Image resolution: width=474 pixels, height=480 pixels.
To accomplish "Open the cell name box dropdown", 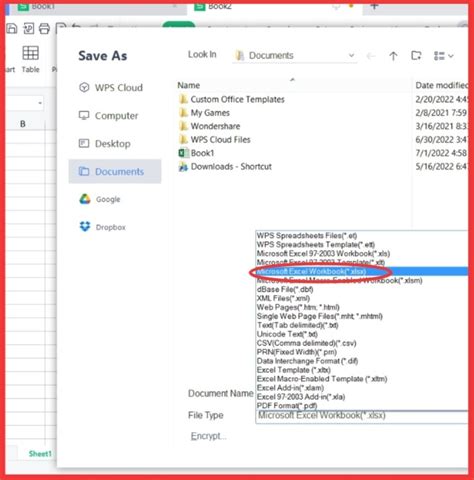I will pyautogui.click(x=40, y=103).
